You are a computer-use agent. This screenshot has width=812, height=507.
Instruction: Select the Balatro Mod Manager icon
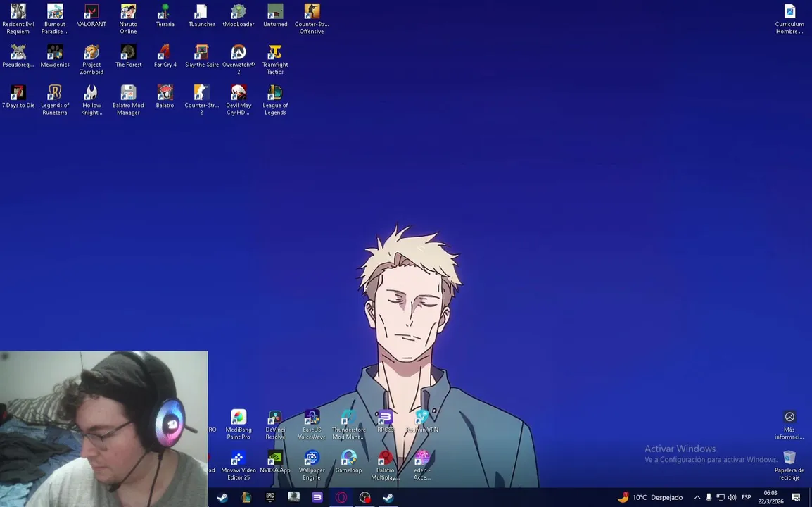[129, 99]
